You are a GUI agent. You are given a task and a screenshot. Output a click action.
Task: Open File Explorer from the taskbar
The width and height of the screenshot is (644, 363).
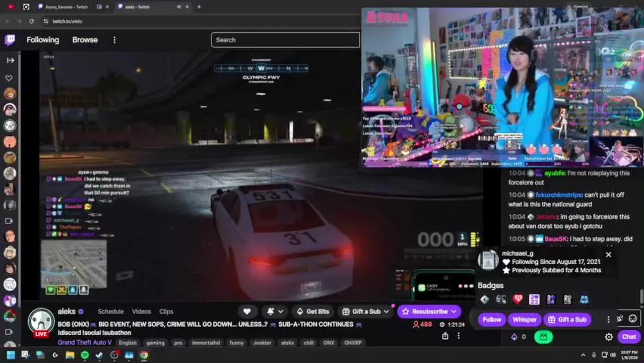pyautogui.click(x=70, y=355)
